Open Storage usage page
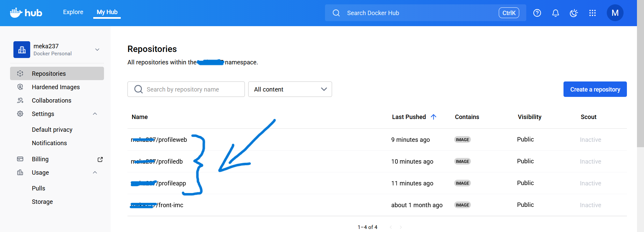This screenshot has height=232, width=644. point(42,202)
